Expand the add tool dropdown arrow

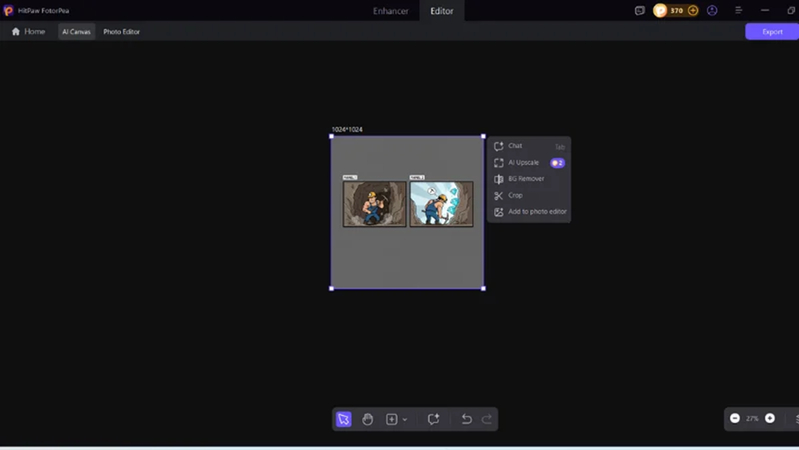click(x=405, y=419)
